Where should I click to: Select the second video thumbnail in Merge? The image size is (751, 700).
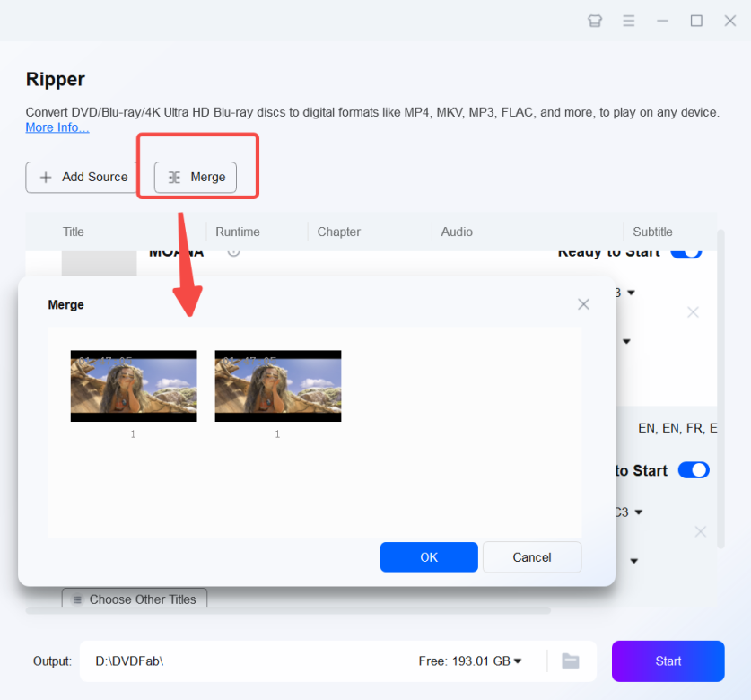[278, 386]
